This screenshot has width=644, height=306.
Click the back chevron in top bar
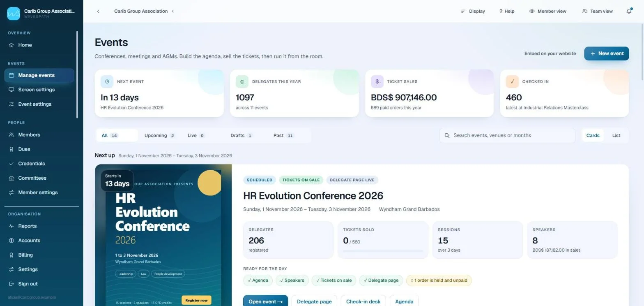click(98, 11)
